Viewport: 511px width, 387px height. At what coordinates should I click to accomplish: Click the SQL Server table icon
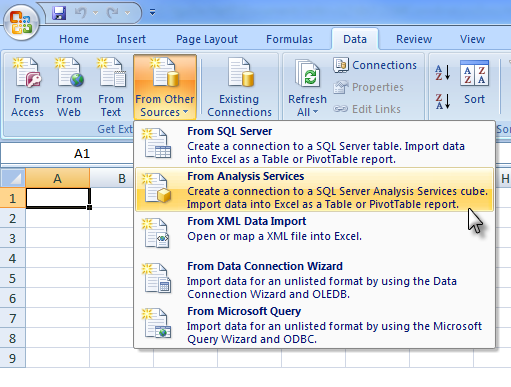(x=157, y=143)
